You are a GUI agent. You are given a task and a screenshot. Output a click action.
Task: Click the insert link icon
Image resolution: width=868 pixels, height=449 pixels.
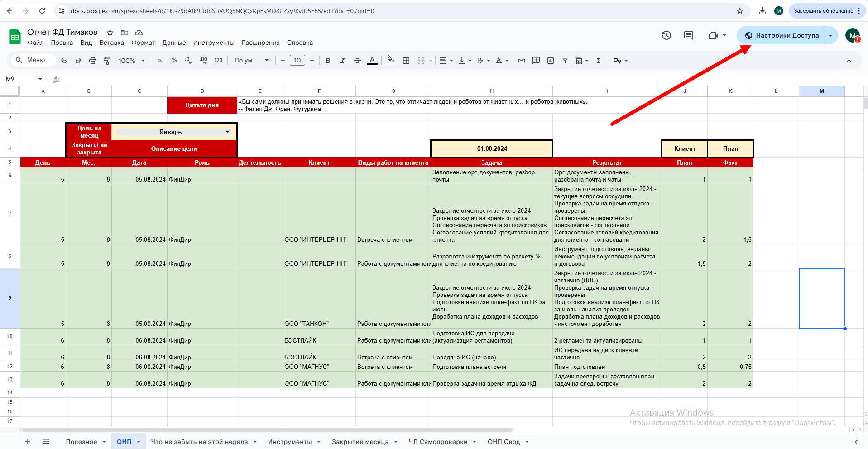(522, 61)
